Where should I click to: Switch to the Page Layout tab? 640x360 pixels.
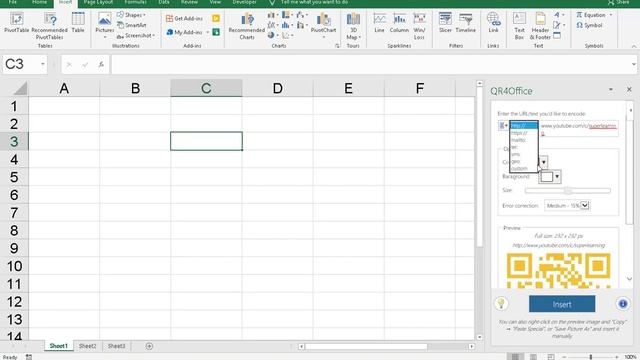(98, 2)
